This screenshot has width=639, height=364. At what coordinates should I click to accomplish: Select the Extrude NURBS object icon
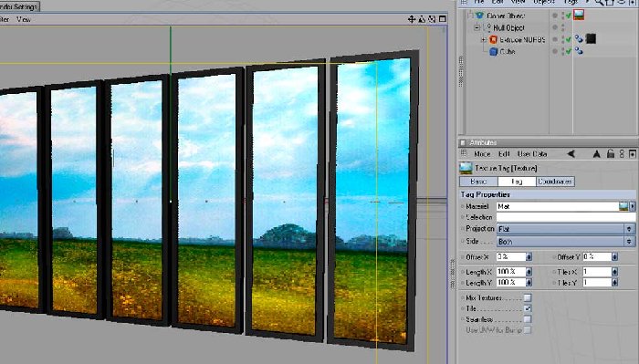pyautogui.click(x=494, y=39)
